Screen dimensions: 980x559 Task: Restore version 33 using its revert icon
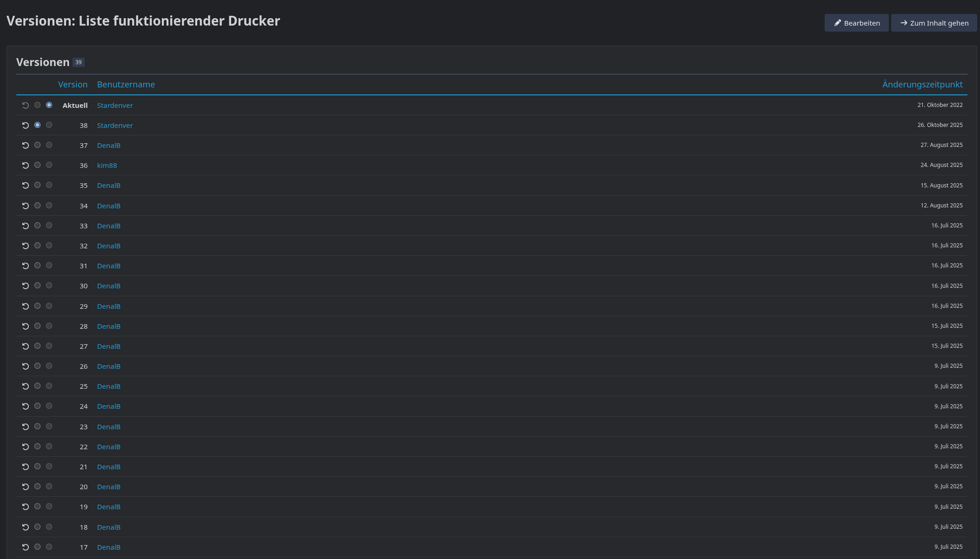click(x=26, y=226)
